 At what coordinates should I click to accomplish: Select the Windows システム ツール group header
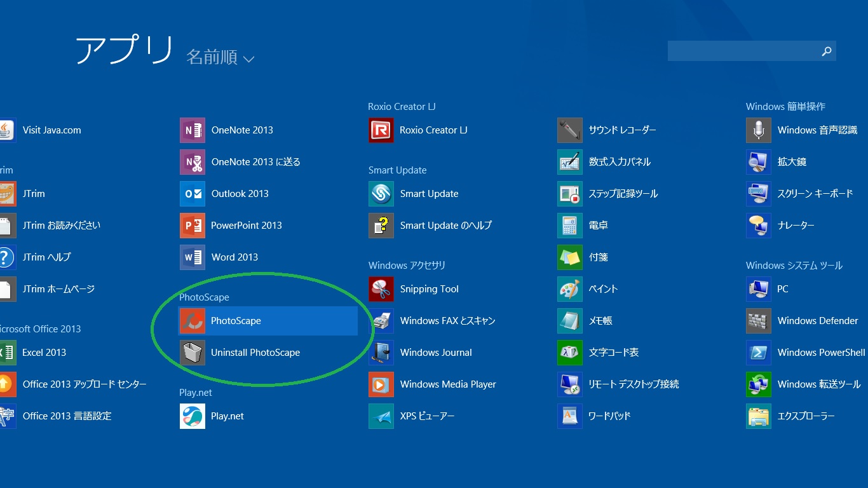tap(794, 266)
